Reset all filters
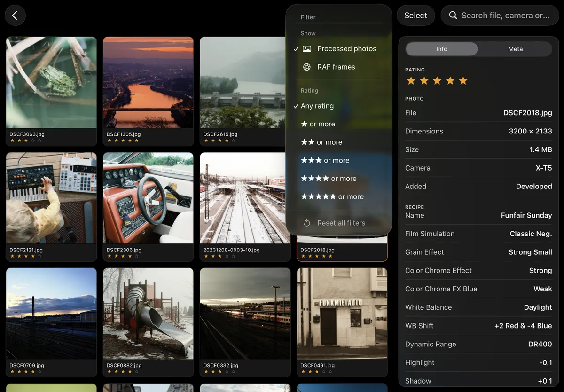Image resolution: width=564 pixels, height=392 pixels. 339,223
